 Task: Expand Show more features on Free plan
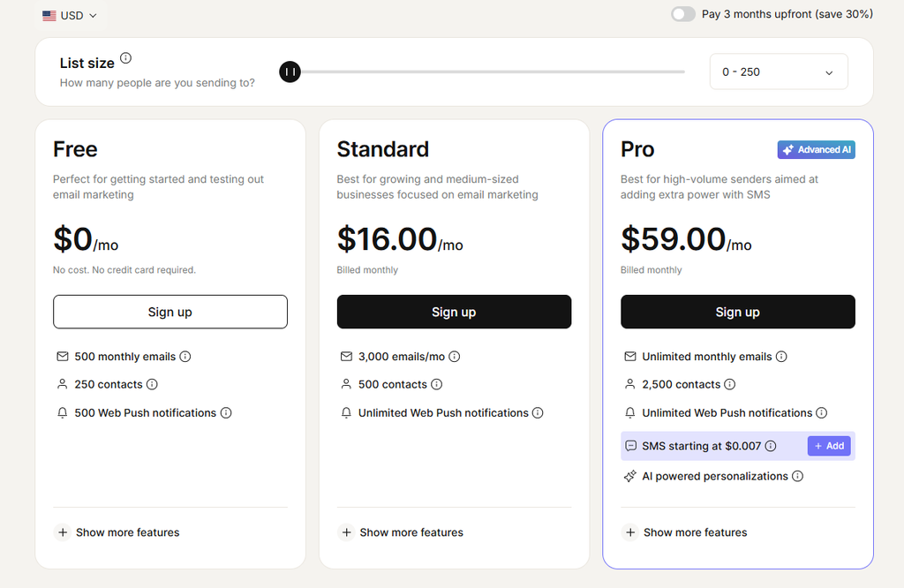[117, 532]
